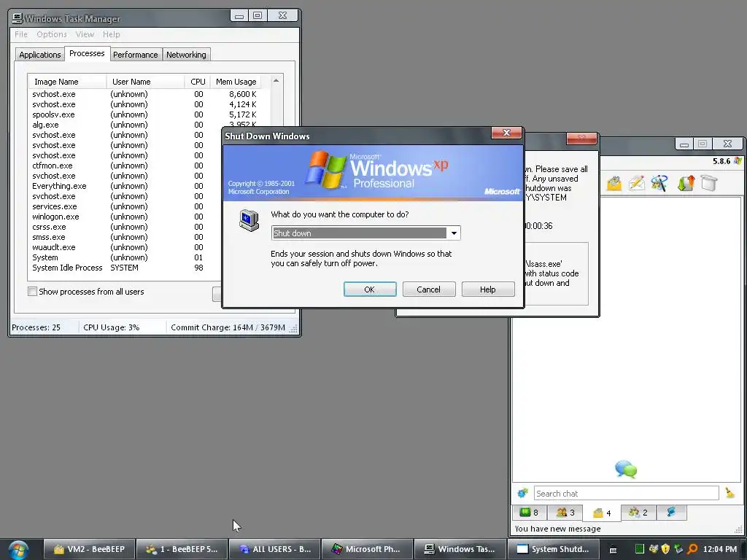
Task: Select spoolsv.exe process row
Action: pos(149,114)
